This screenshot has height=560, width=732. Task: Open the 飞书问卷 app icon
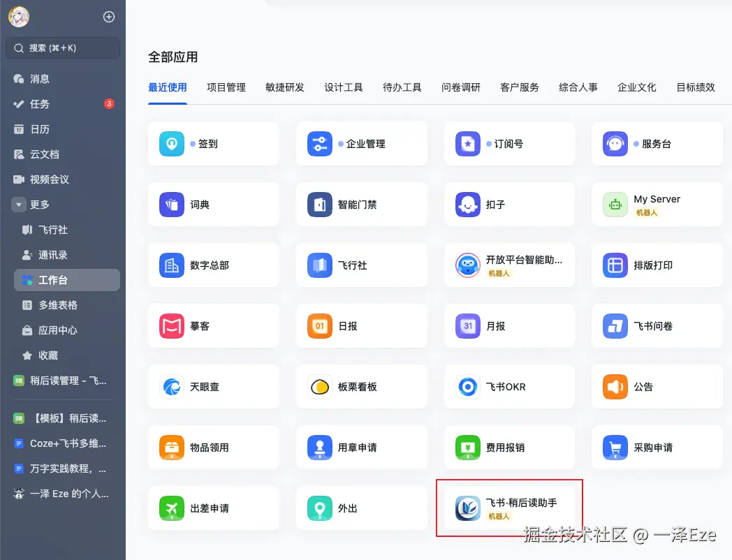tap(615, 325)
